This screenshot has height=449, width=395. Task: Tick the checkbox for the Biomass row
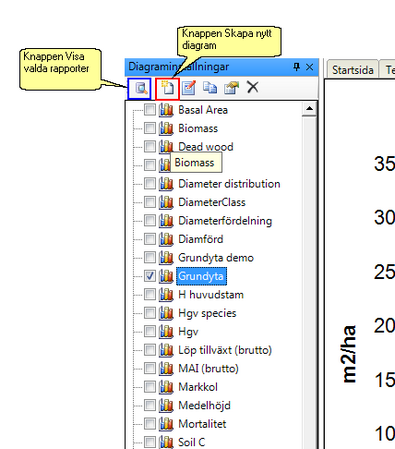coord(150,128)
